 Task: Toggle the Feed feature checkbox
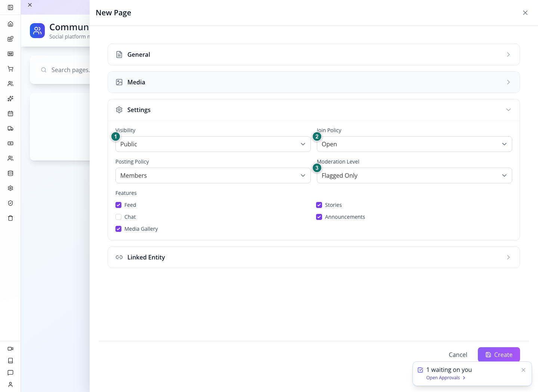(118, 205)
